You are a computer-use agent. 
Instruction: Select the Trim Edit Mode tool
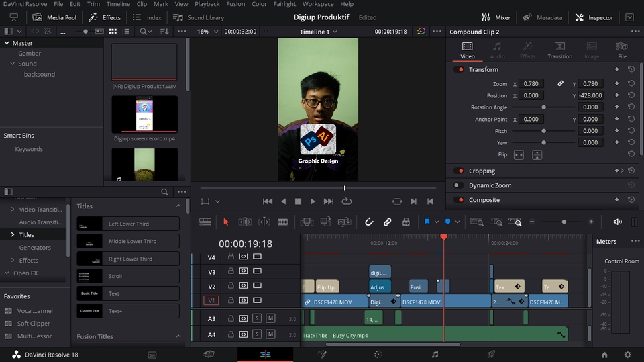pyautogui.click(x=245, y=222)
